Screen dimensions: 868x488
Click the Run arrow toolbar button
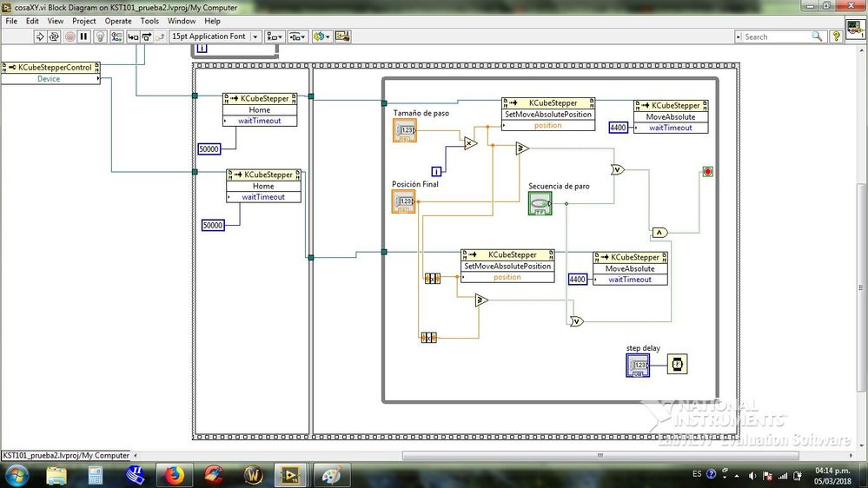click(x=40, y=36)
